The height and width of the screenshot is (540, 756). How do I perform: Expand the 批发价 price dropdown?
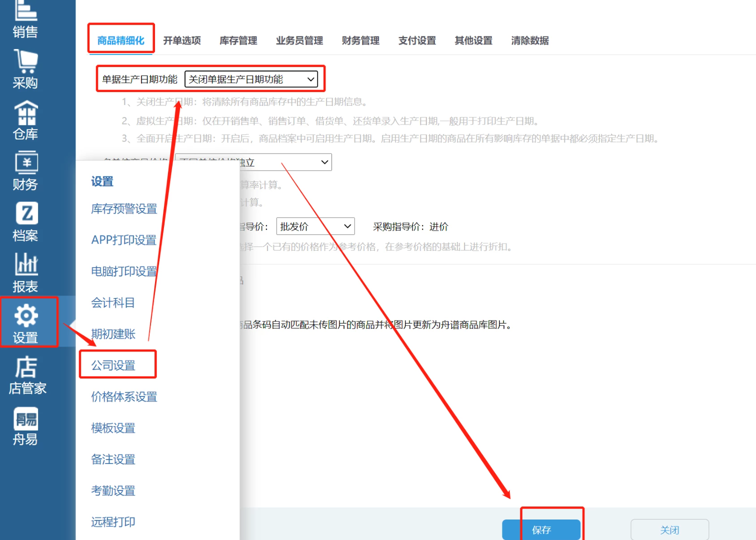pos(315,226)
